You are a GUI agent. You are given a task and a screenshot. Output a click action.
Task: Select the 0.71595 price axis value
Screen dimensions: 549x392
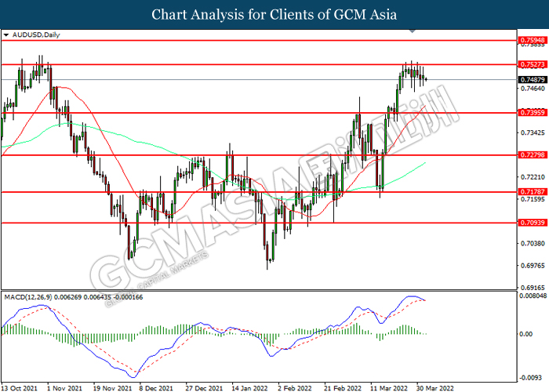point(533,199)
